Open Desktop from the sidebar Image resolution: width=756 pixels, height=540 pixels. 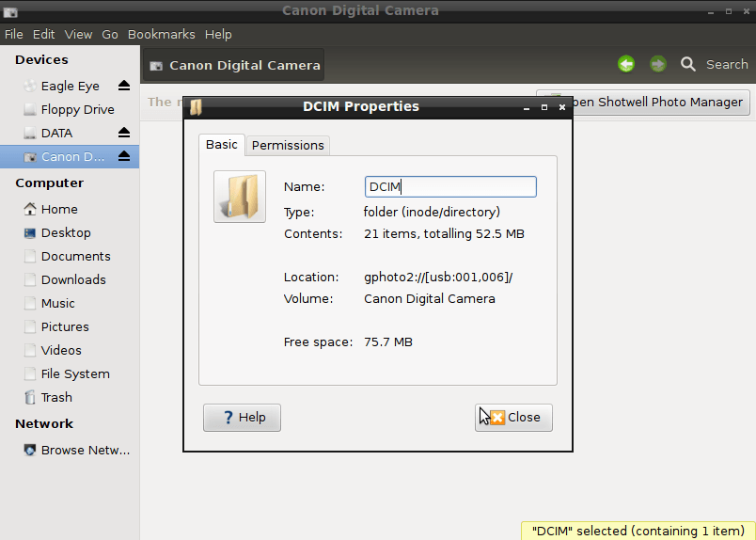70,232
